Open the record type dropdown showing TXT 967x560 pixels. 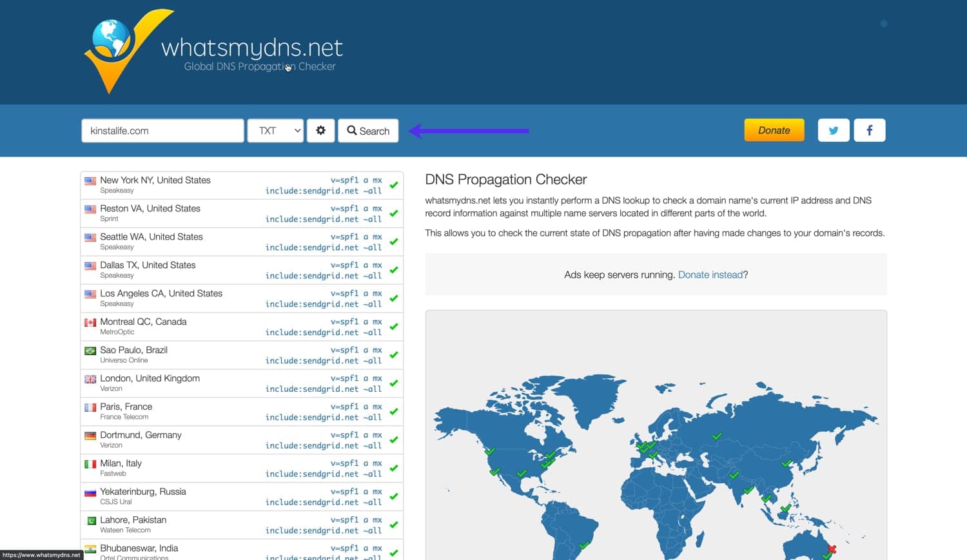[275, 130]
